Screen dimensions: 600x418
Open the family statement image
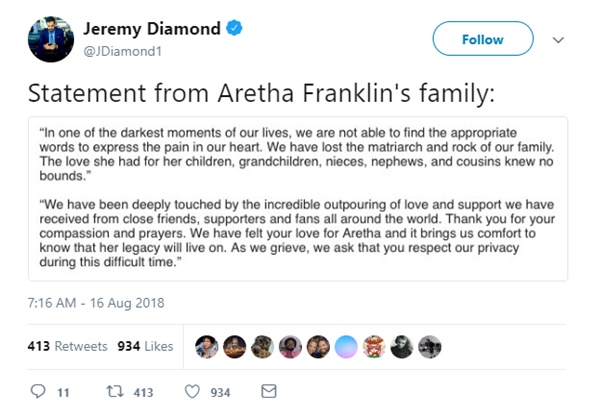point(299,199)
